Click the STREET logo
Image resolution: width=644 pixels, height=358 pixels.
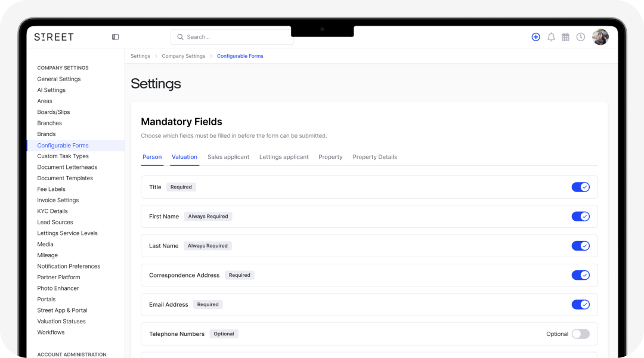(54, 37)
